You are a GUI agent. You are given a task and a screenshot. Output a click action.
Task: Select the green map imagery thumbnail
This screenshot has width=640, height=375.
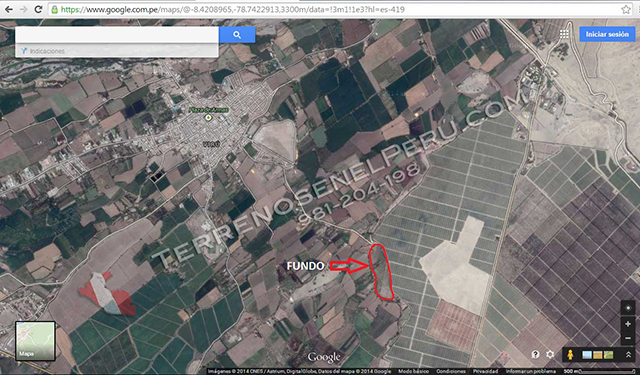click(608, 355)
